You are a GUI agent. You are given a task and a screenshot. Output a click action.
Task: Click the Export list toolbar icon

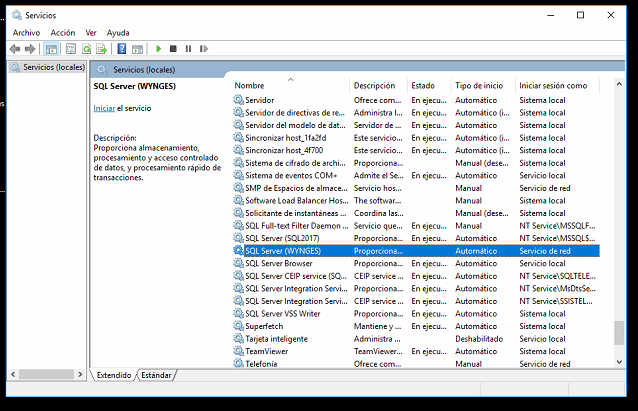pyautogui.click(x=102, y=48)
